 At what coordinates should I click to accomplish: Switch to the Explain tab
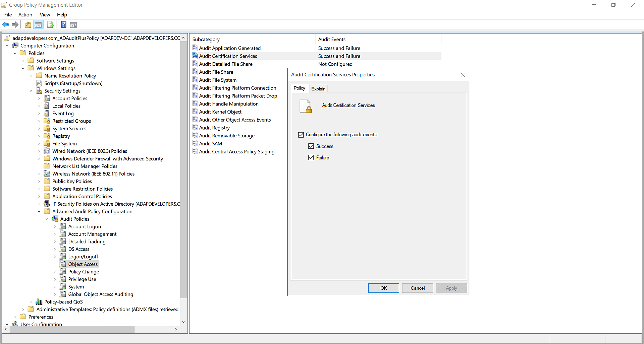pos(318,88)
